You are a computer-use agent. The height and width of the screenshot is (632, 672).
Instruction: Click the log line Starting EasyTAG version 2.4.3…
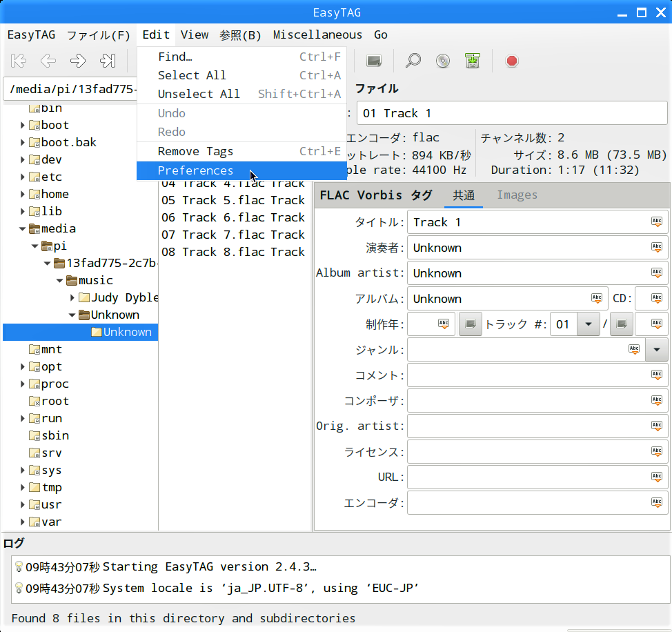click(210, 567)
